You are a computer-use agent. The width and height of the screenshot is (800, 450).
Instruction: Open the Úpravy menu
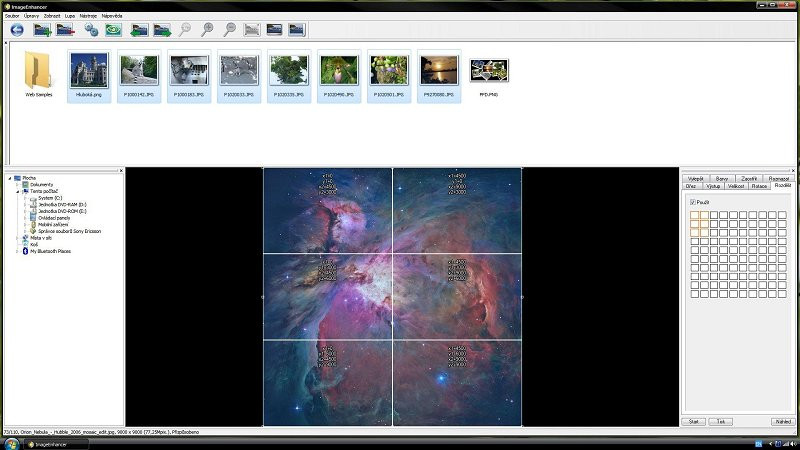tap(31, 16)
